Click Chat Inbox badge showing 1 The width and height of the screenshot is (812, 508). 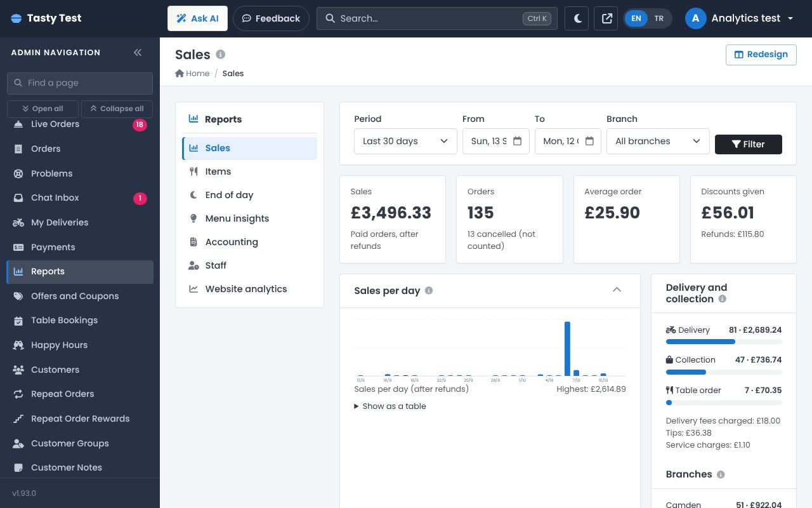(x=140, y=199)
